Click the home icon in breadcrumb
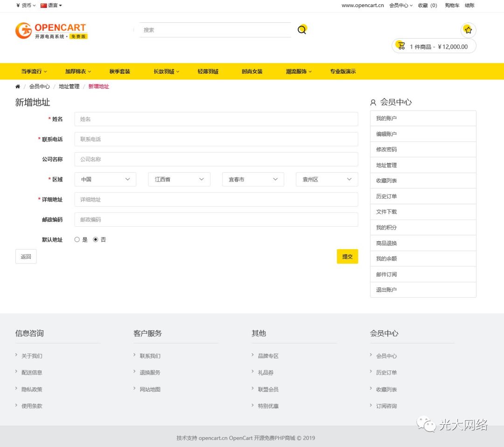 [18, 86]
